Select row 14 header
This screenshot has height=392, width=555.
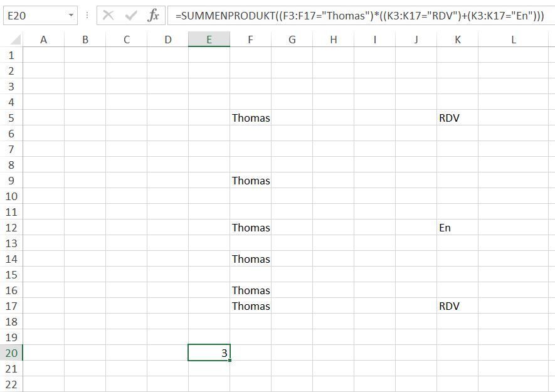coord(11,259)
